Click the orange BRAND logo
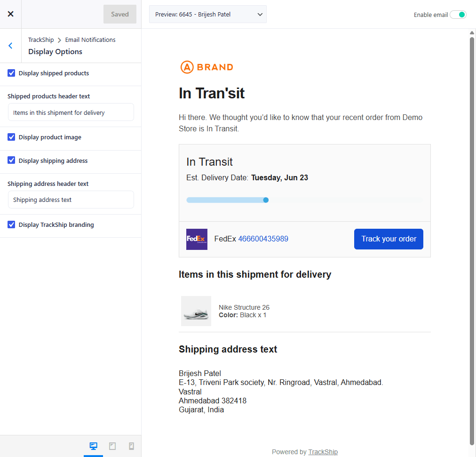 click(x=207, y=67)
